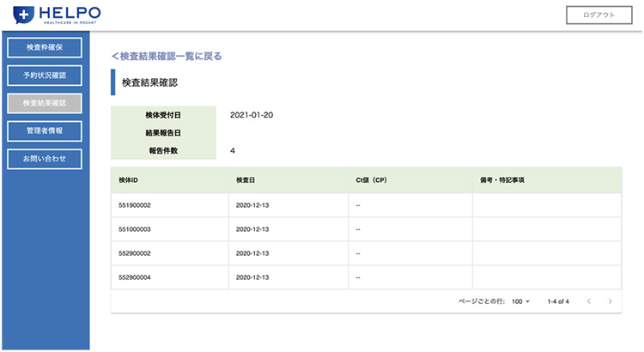Select row with 検体ID 552900004
Screen dimensions: 644x352
[135, 277]
